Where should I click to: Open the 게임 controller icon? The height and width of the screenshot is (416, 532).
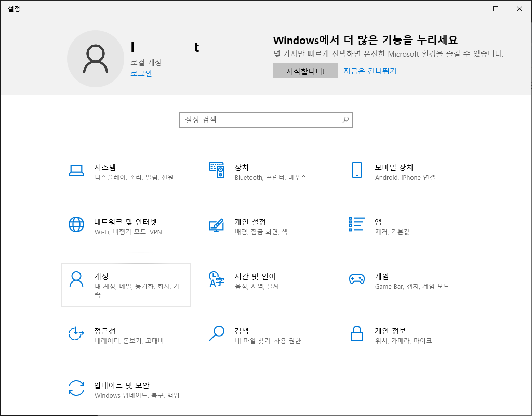click(356, 279)
